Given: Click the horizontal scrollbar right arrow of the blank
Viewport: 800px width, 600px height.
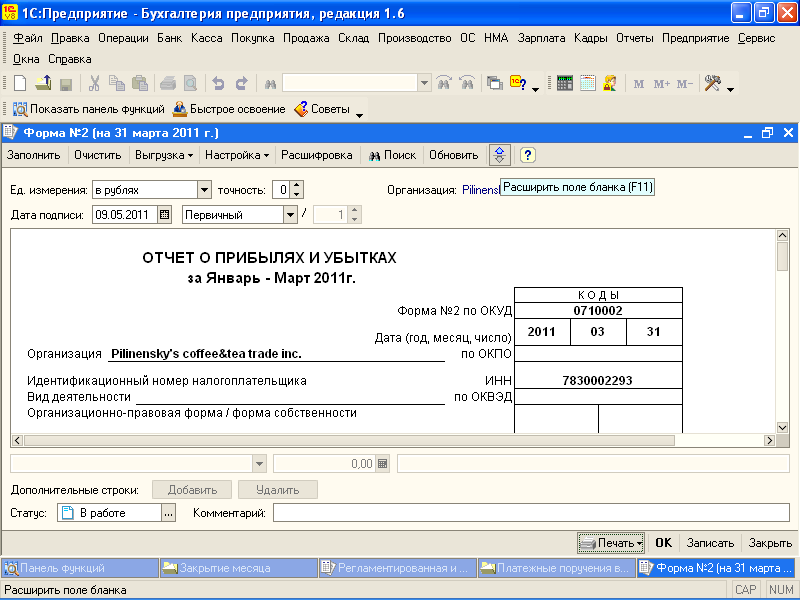Looking at the screenshot, I should pos(769,440).
